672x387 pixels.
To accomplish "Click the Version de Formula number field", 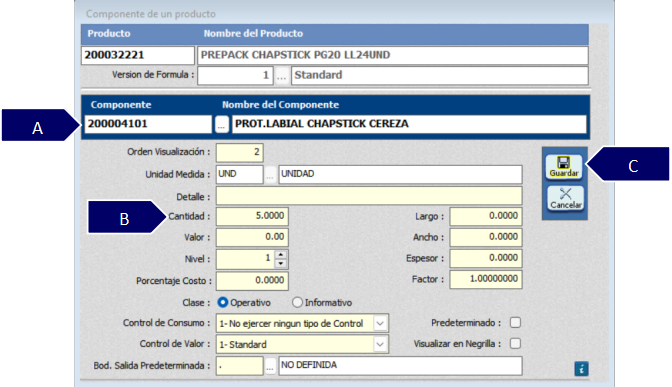I will click(x=235, y=76).
